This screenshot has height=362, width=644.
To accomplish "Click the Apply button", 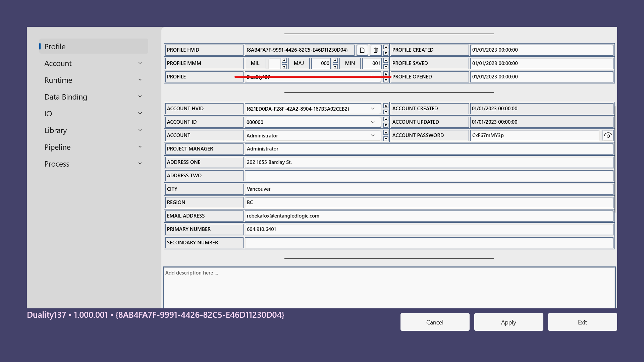I will tap(508, 322).
